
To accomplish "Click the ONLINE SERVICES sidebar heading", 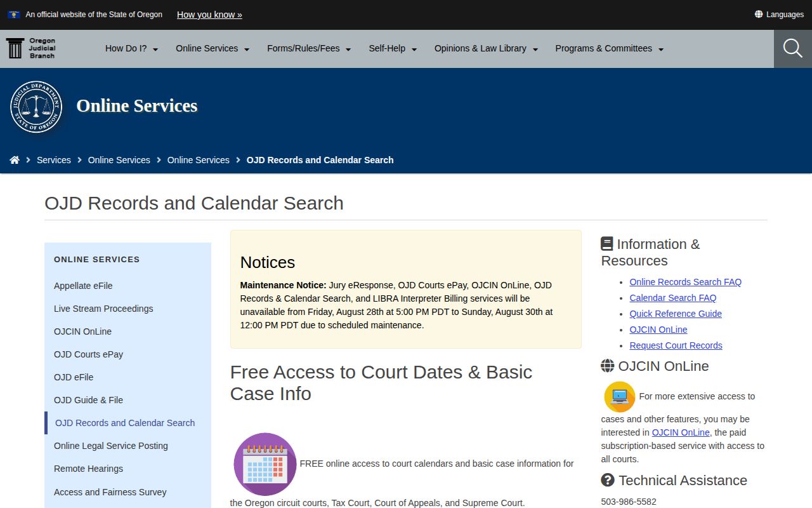I will [96, 259].
